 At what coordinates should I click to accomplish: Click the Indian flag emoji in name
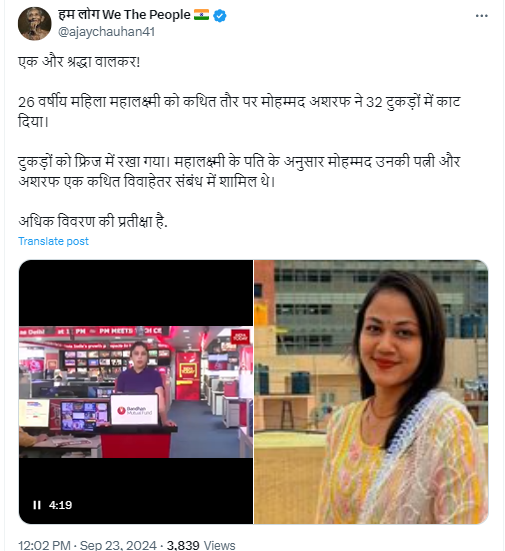[201, 15]
